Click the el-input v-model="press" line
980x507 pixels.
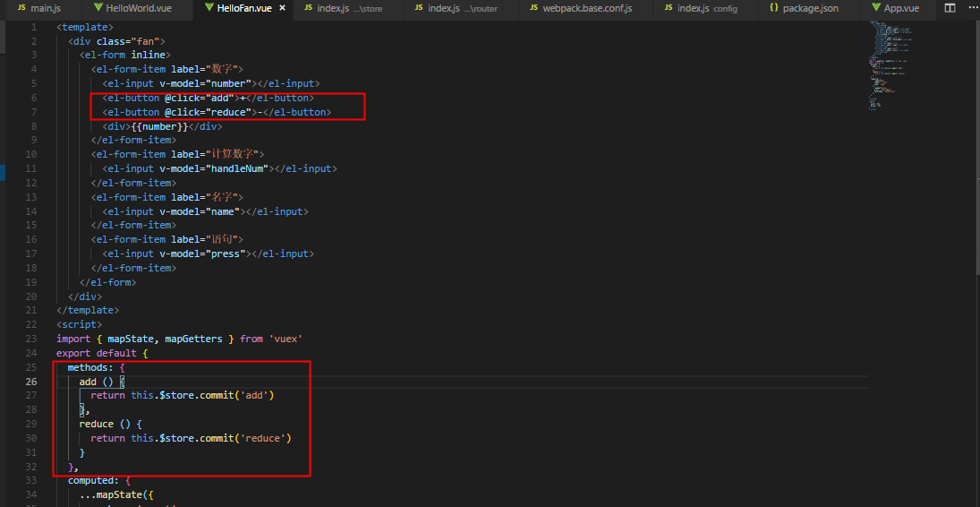coord(209,253)
